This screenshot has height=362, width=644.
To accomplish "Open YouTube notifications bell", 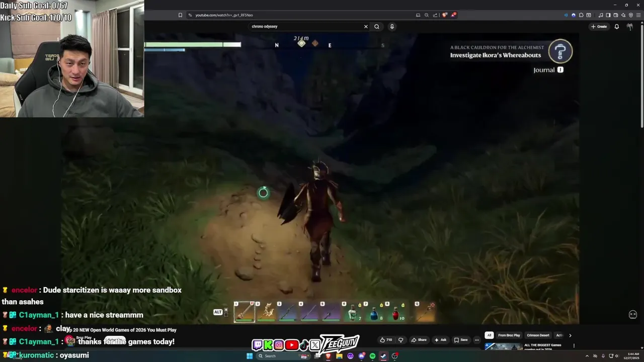I will 617,27.
